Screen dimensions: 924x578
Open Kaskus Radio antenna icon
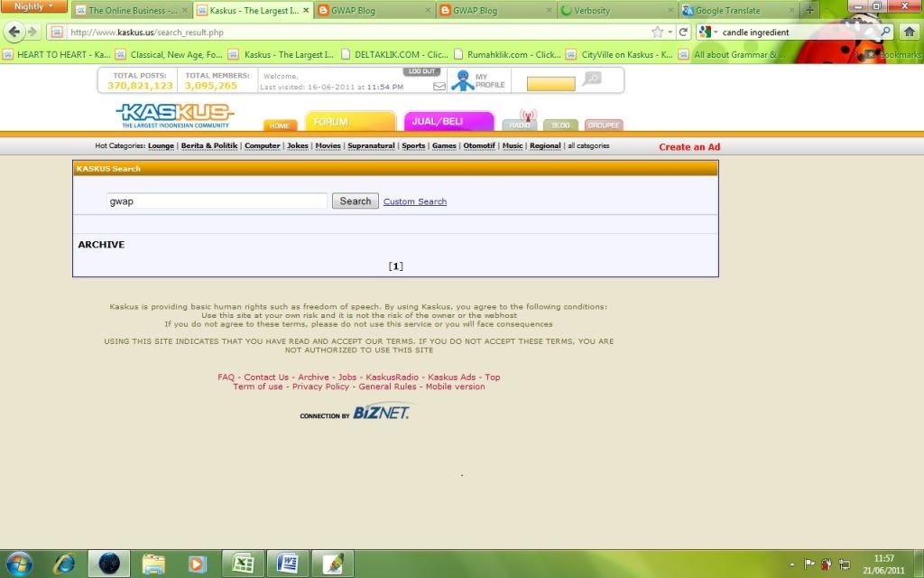point(527,115)
